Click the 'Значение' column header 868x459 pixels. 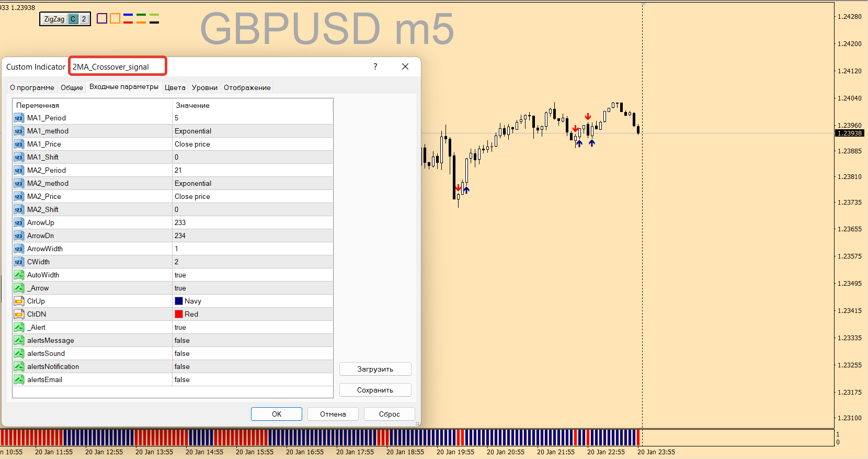253,105
